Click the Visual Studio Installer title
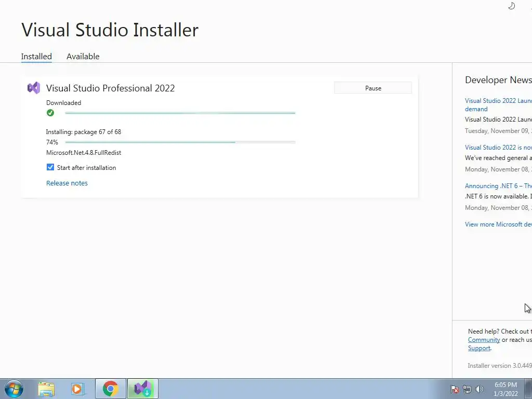The width and height of the screenshot is (532, 399). pyautogui.click(x=110, y=30)
